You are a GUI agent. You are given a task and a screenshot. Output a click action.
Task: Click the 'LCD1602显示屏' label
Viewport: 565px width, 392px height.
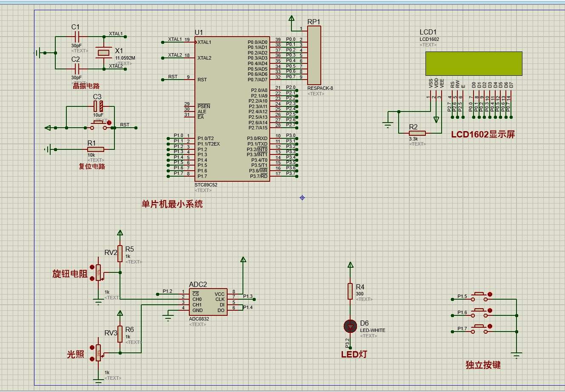coord(483,134)
